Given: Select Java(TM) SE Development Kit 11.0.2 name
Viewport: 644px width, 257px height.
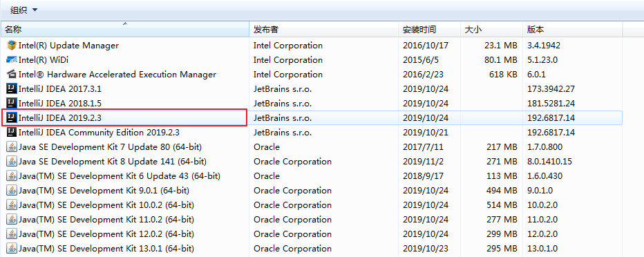Looking at the screenshot, I should click(x=106, y=219).
